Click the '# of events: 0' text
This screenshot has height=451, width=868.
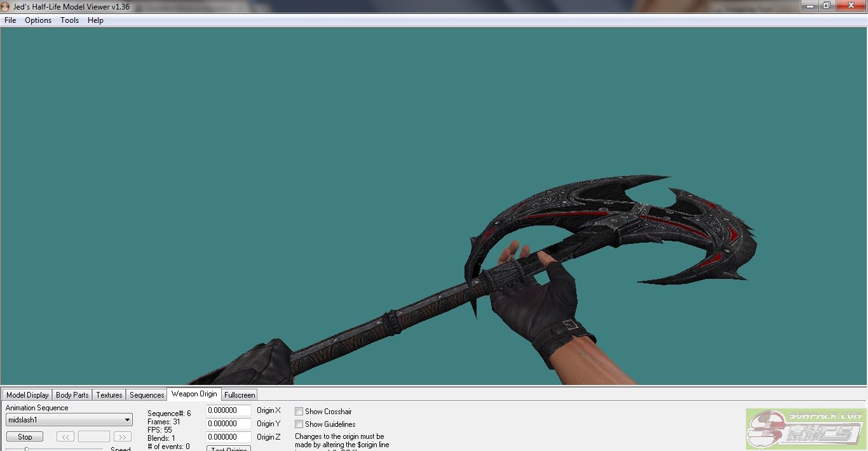click(x=168, y=447)
